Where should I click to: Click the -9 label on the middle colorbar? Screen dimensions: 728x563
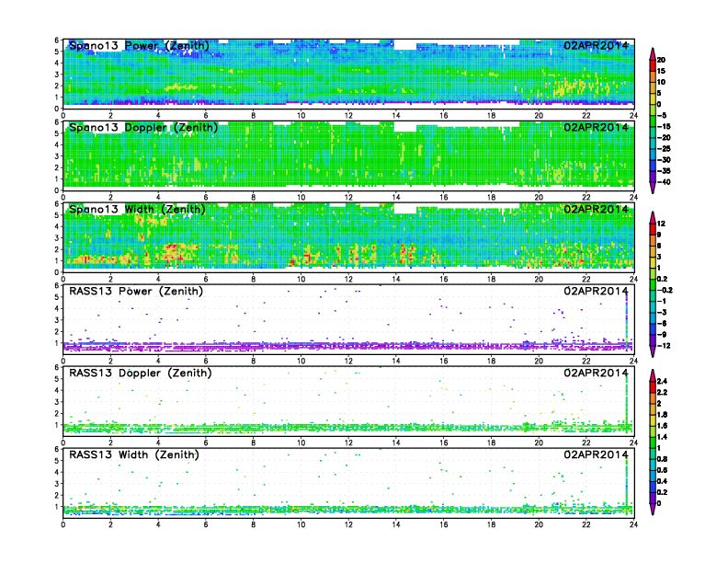(x=662, y=335)
